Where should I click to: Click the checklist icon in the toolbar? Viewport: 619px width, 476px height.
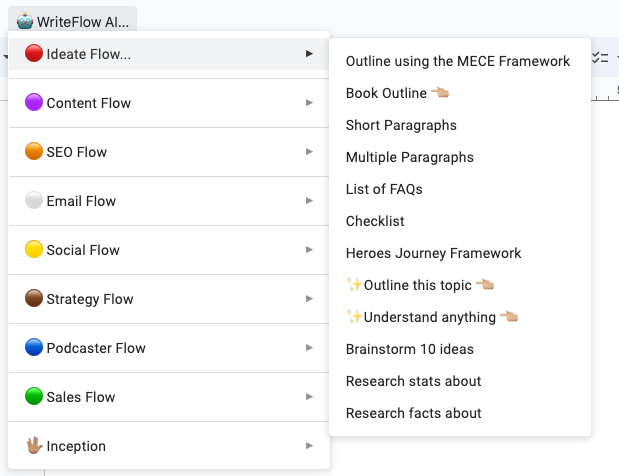pos(600,58)
